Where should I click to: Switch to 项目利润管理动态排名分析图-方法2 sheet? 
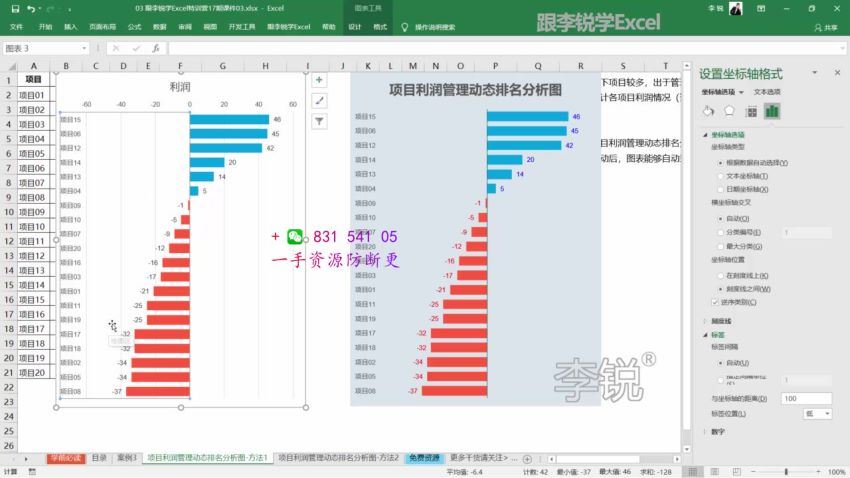click(338, 458)
